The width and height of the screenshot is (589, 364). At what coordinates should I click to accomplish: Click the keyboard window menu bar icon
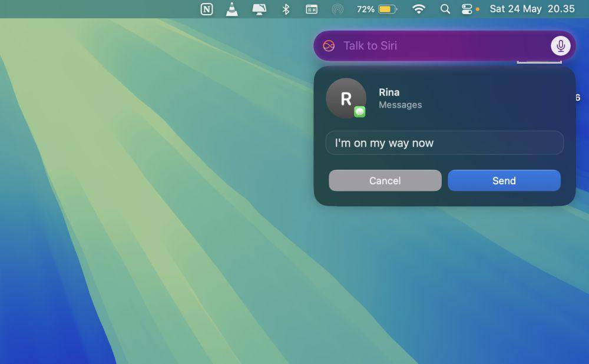point(312,9)
